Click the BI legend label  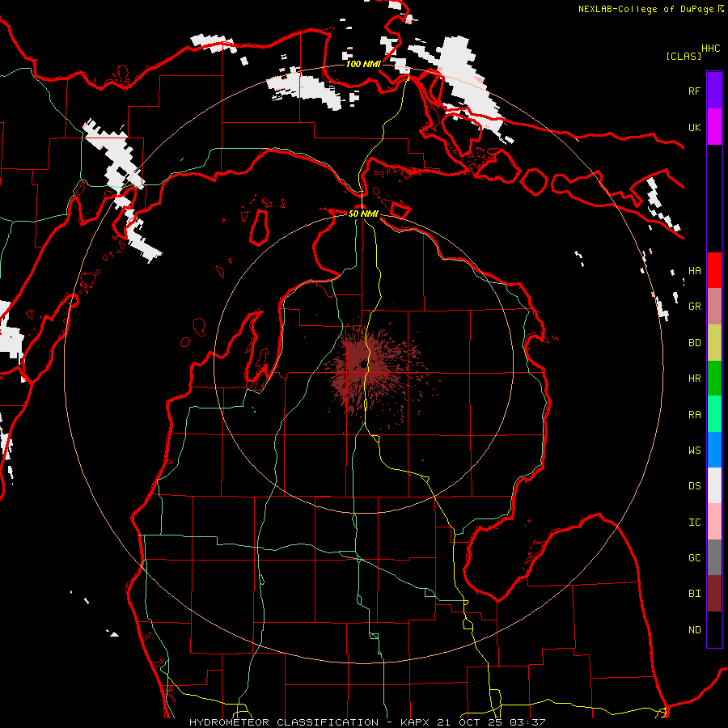694,594
